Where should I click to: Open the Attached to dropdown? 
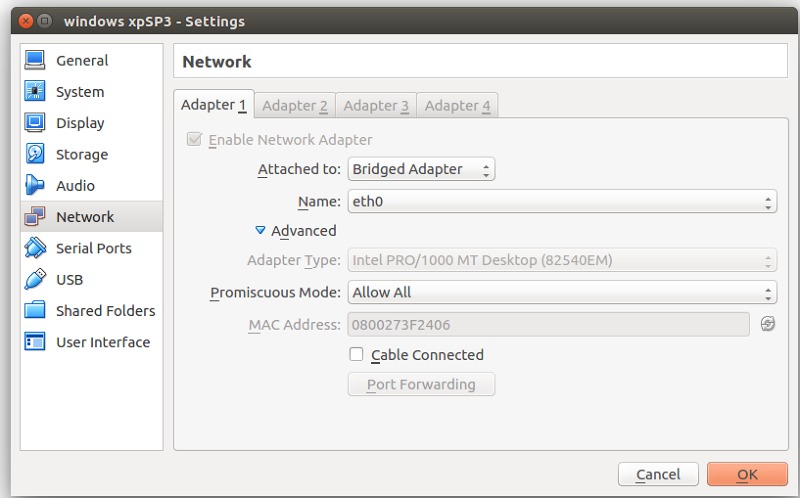[421, 170]
